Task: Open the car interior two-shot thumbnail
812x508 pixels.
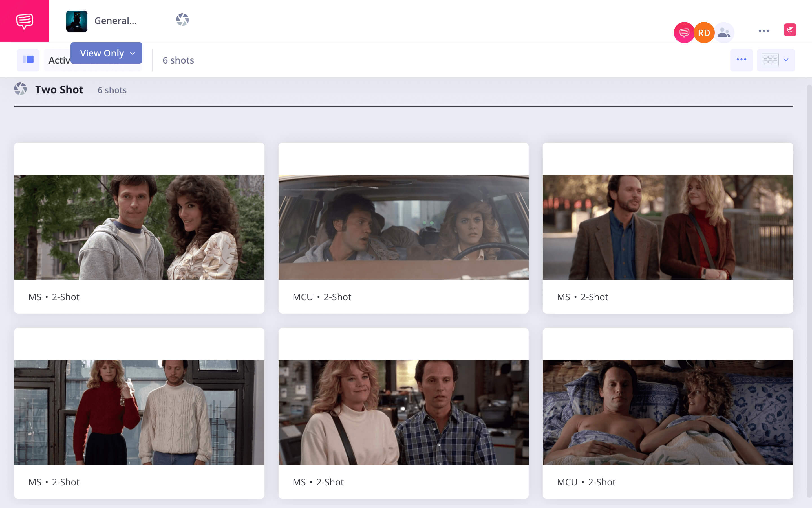Action: 403,227
